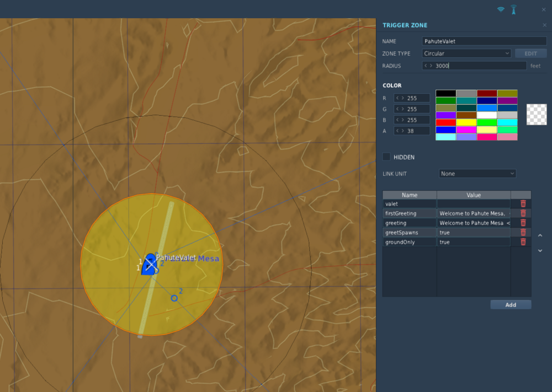Select the blue airfield marker on map
This screenshot has width=552, height=392.
149,265
